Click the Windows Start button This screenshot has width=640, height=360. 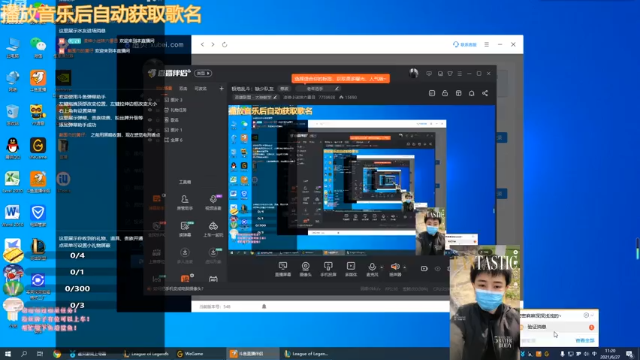pyautogui.click(x=8, y=354)
